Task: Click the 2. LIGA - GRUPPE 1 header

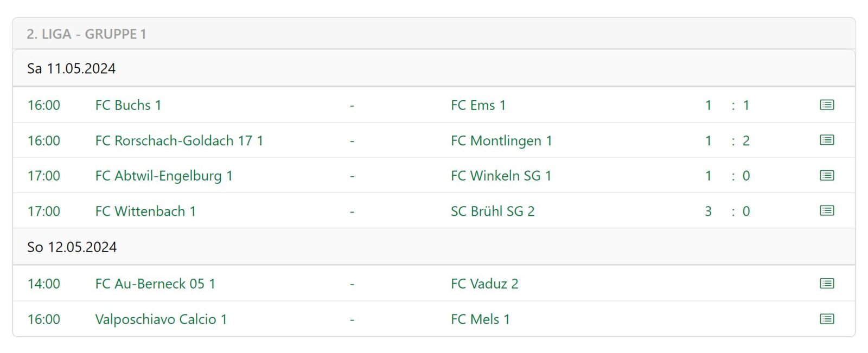Action: [86, 34]
